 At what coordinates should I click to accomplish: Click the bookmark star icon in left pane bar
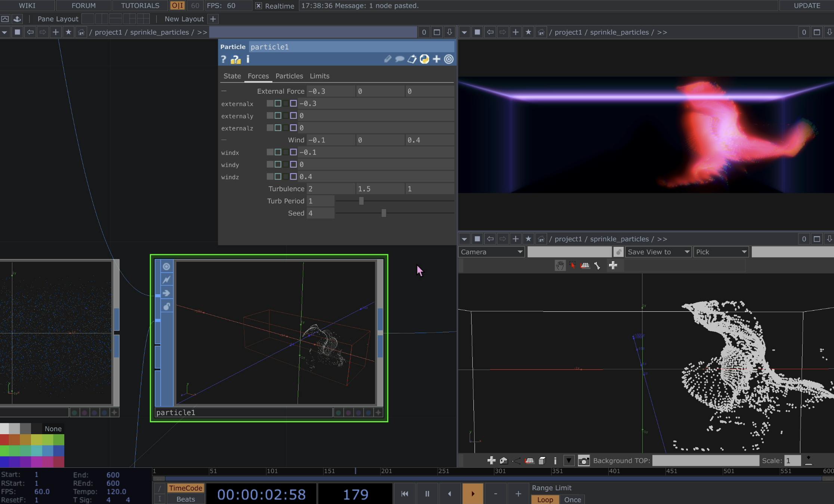click(x=68, y=32)
